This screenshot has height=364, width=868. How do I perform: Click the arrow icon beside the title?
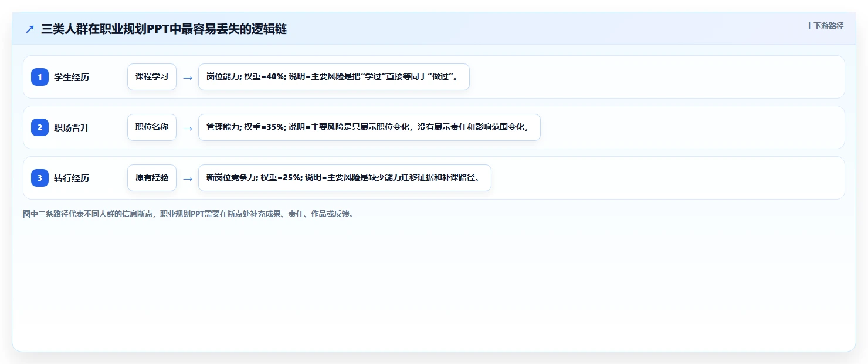coord(30,29)
